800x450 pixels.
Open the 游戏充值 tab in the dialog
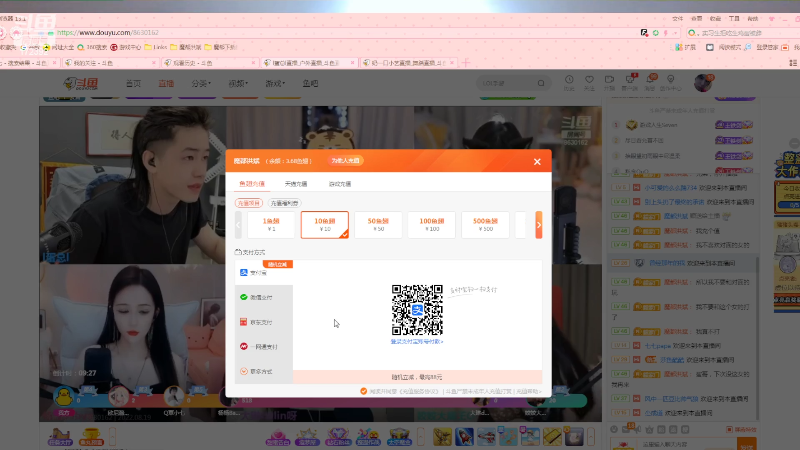(340, 184)
